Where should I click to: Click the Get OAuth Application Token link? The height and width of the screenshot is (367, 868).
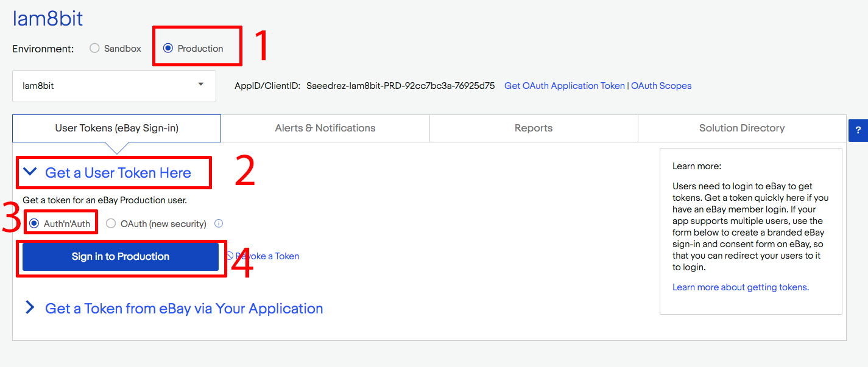[x=565, y=86]
